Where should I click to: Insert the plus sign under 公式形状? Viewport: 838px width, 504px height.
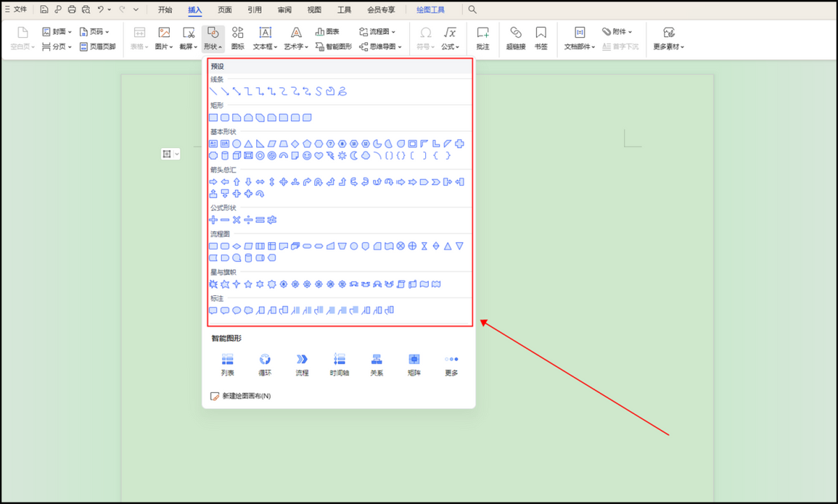214,220
